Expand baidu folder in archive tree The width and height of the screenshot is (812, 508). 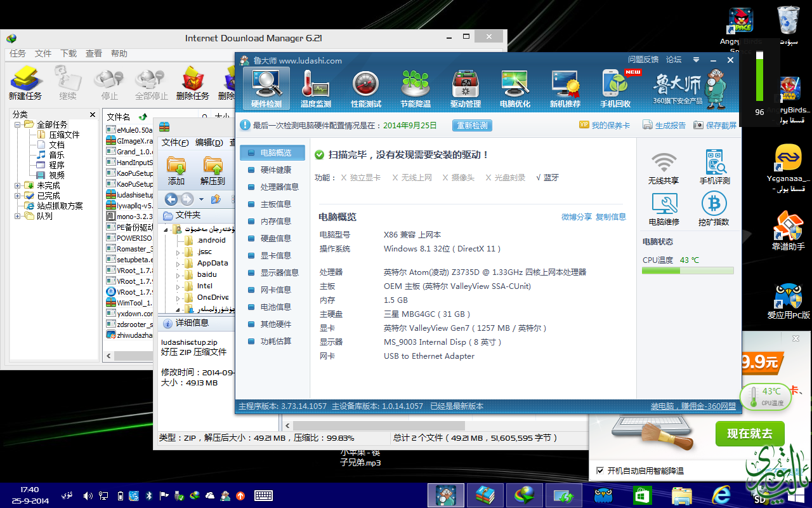click(x=178, y=275)
